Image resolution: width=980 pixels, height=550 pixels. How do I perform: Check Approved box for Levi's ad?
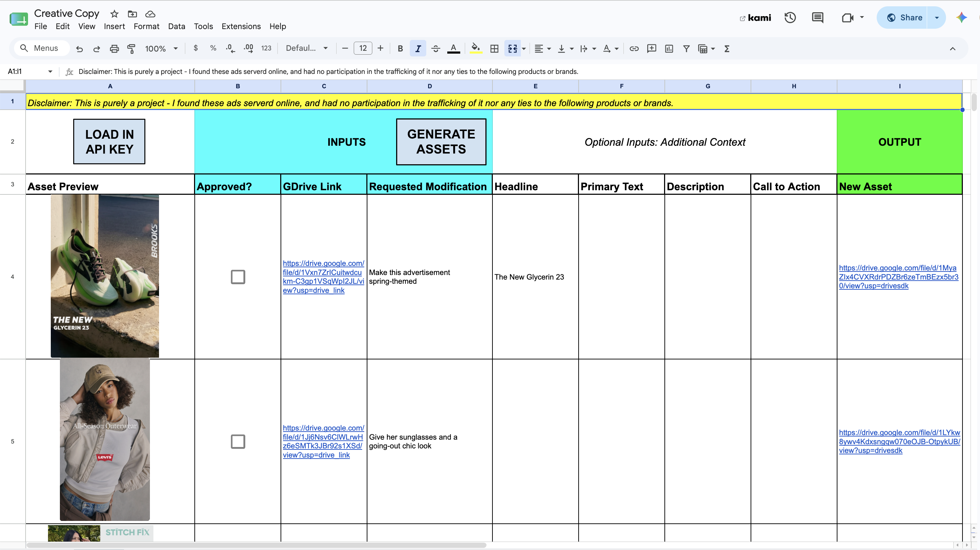tap(238, 441)
